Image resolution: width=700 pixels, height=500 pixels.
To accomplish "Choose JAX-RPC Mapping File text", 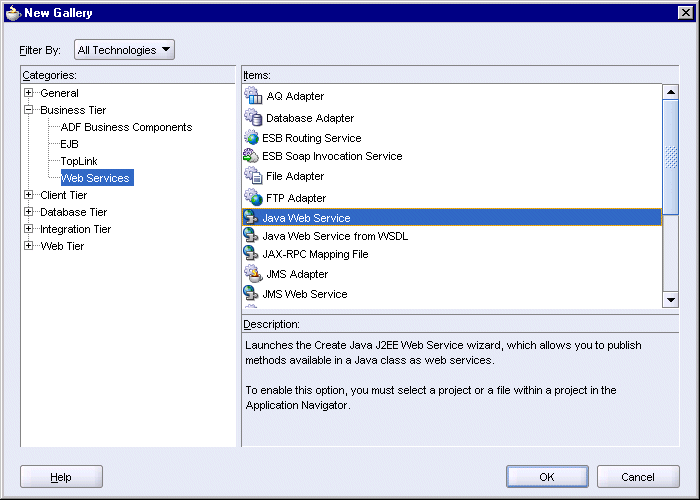I will pyautogui.click(x=315, y=254).
